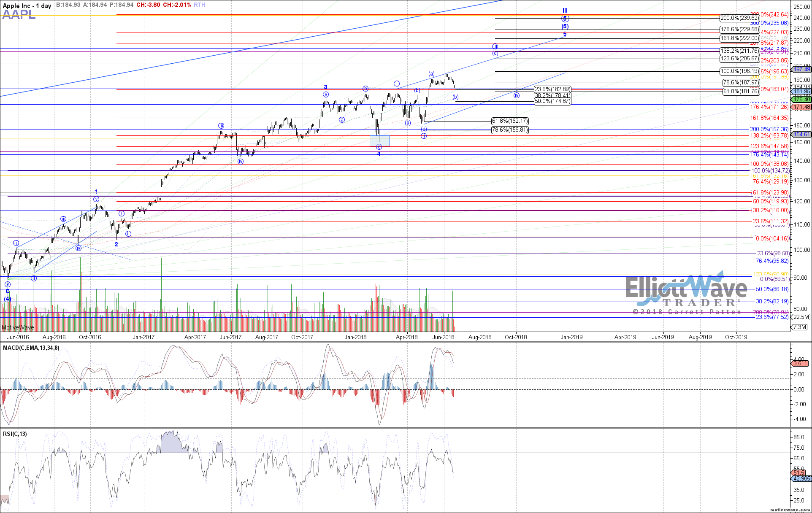Select the "161.8%(222.00)" Fibonacci label
This screenshot has width=812, height=513.
739,38
